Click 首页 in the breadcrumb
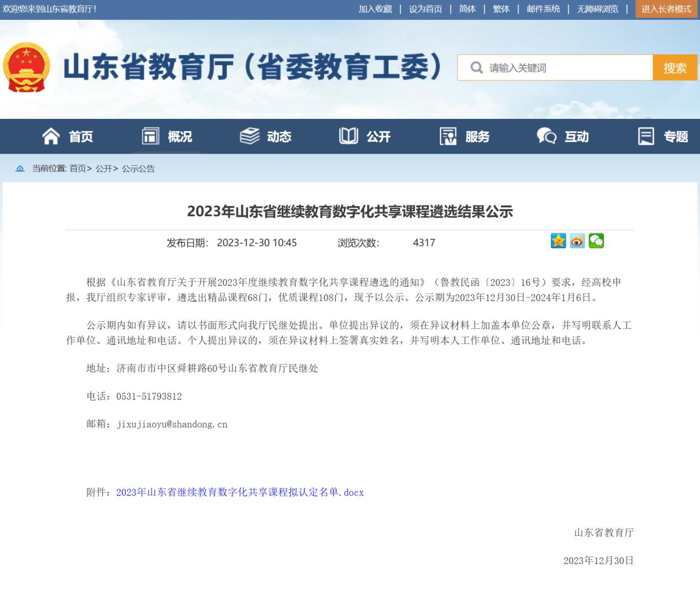Image resolution: width=700 pixels, height=591 pixels. (78, 169)
